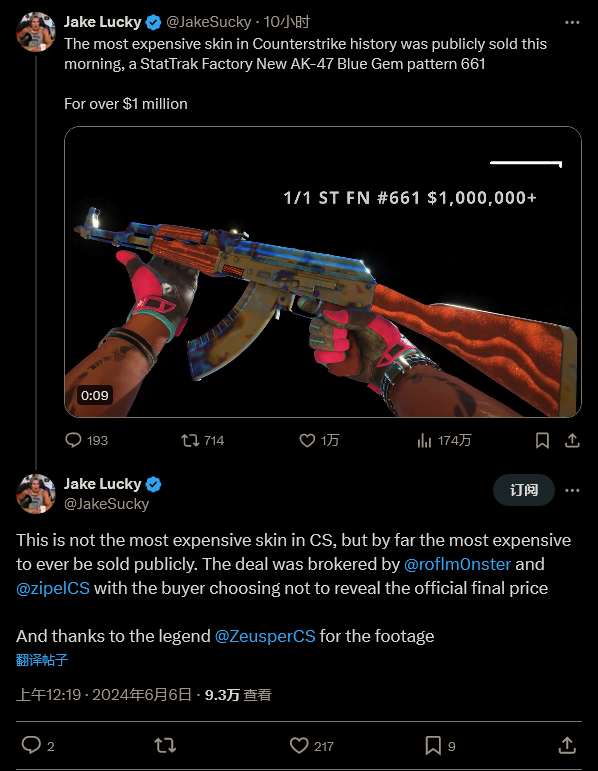Bookmark the second tweet with 9 bookmarks

[x=433, y=745]
